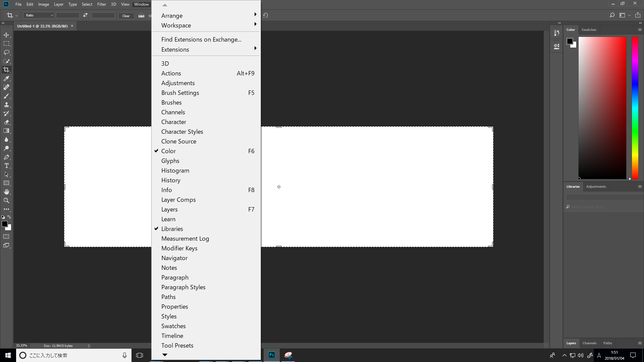Select the Brush tool
The height and width of the screenshot is (362, 644).
tap(6, 96)
